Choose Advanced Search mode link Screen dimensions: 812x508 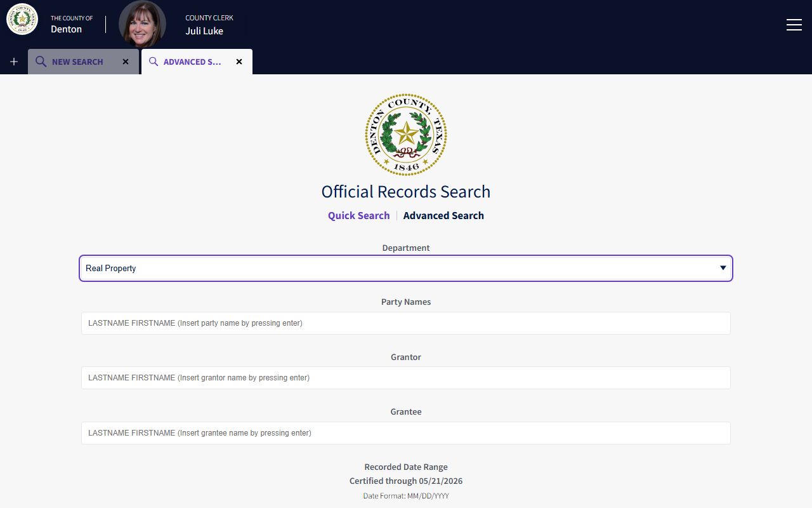443,215
